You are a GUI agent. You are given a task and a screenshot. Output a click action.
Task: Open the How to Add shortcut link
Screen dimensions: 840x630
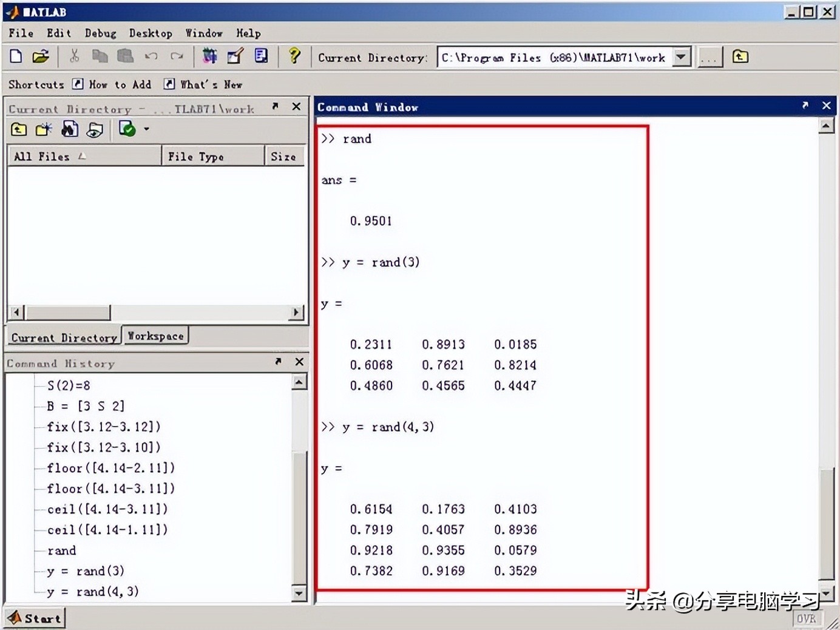tap(112, 84)
